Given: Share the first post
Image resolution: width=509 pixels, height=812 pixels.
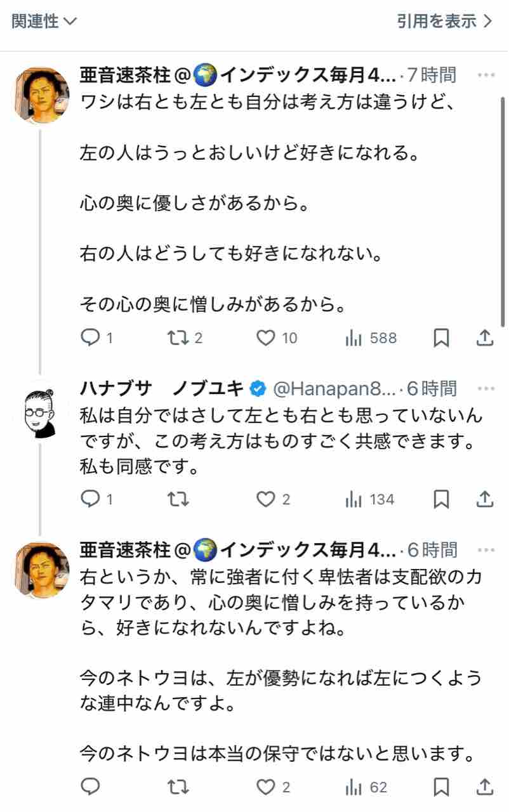Looking at the screenshot, I should (485, 338).
